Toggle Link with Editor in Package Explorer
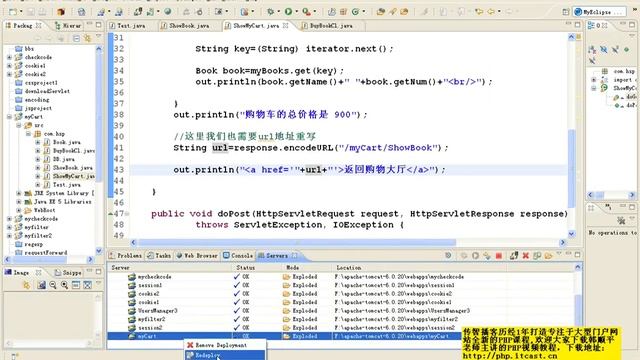 [x=87, y=38]
